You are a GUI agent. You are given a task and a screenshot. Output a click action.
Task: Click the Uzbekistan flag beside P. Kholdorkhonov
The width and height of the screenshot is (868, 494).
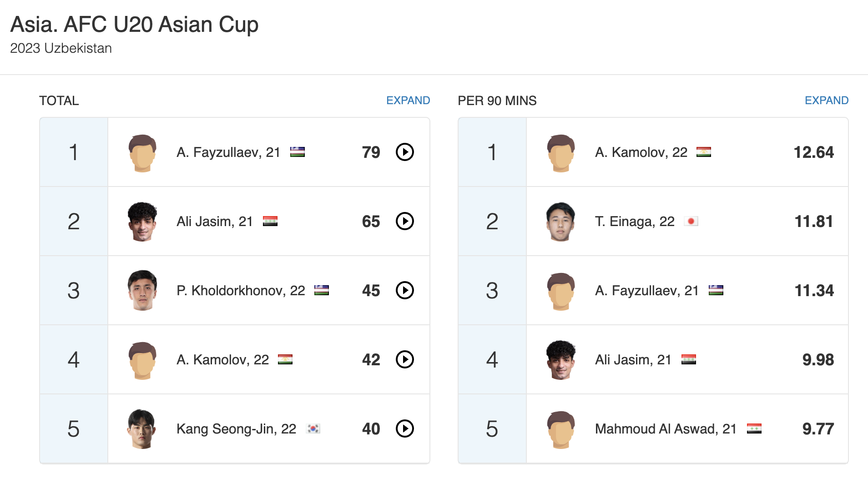tap(322, 290)
